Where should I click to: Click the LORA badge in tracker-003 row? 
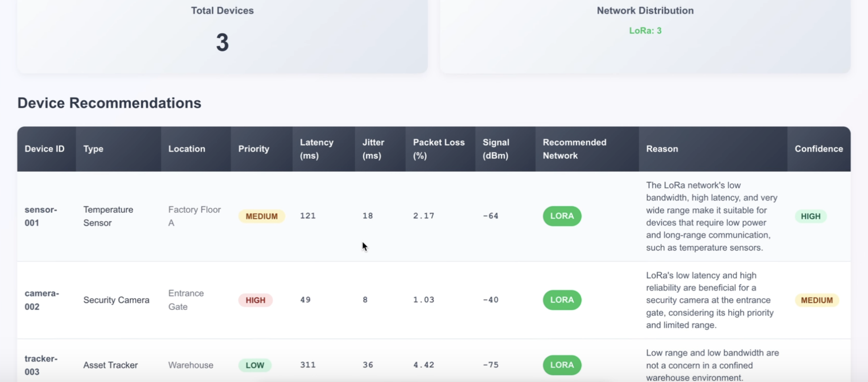pyautogui.click(x=562, y=365)
